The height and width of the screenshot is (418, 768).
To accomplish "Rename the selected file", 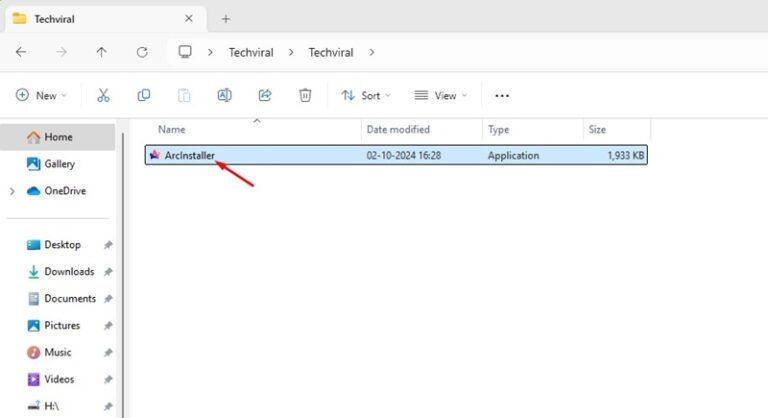I will click(x=224, y=95).
